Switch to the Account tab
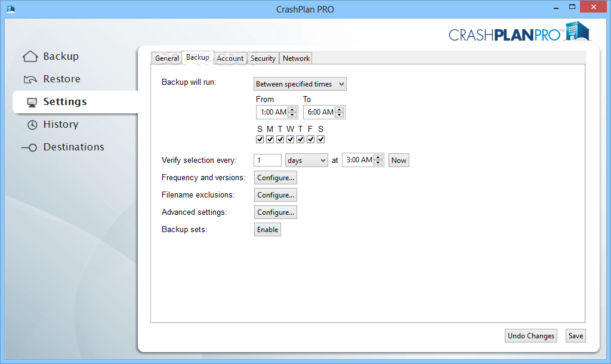Viewport: 611px width, 364px height. tap(230, 58)
